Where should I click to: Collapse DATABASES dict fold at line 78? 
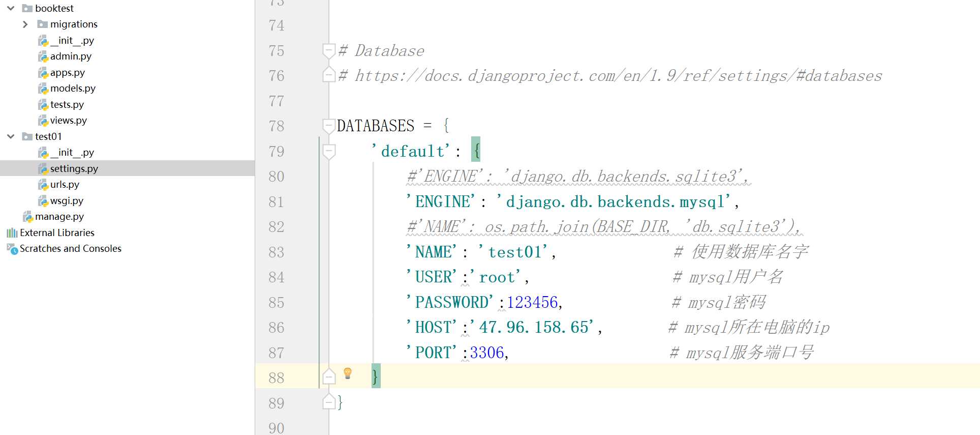(329, 126)
